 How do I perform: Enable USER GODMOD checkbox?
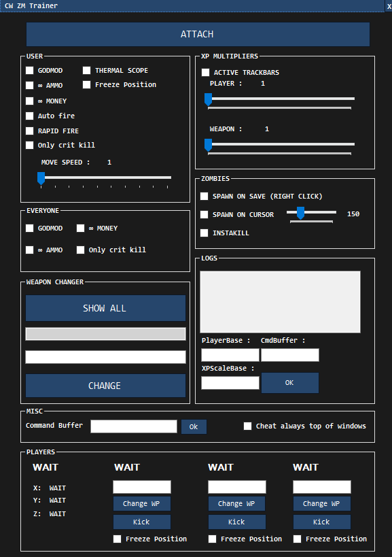(x=30, y=70)
